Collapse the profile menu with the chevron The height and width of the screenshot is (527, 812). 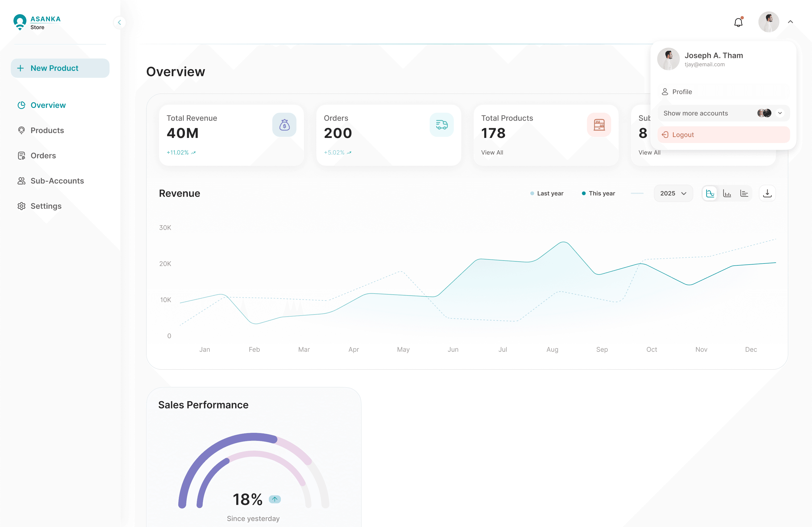[791, 21]
